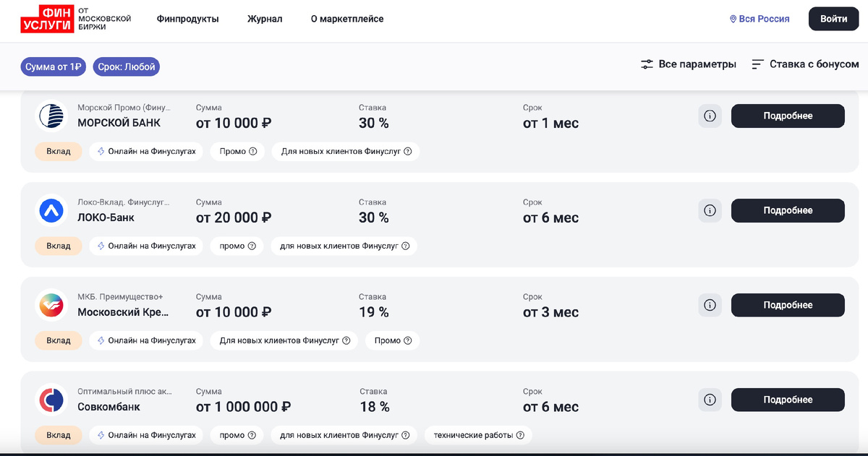Click Вклад tag in ЛОКО-Банк card
The image size is (868, 456).
59,246
